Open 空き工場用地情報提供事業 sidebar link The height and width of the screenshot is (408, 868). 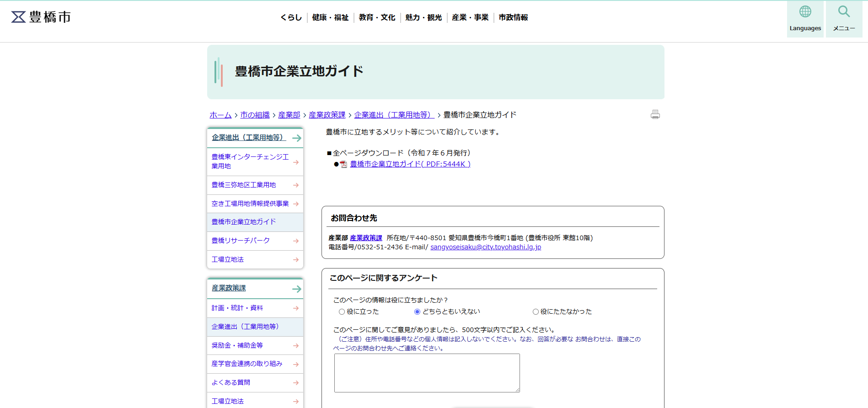[x=250, y=204]
